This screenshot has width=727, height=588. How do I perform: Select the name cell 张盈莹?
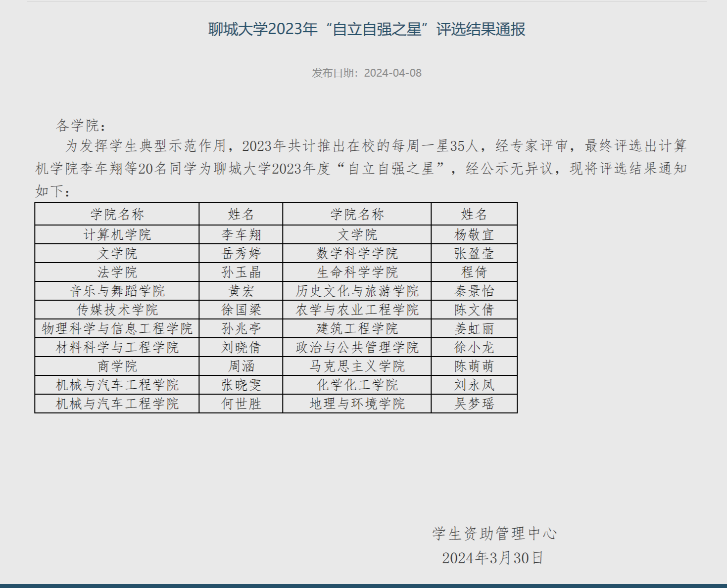(x=474, y=253)
